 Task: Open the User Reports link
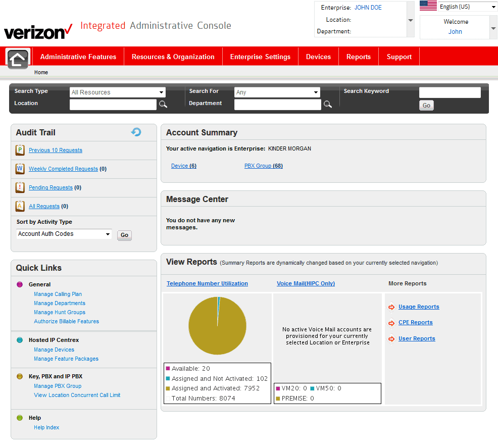coord(417,338)
